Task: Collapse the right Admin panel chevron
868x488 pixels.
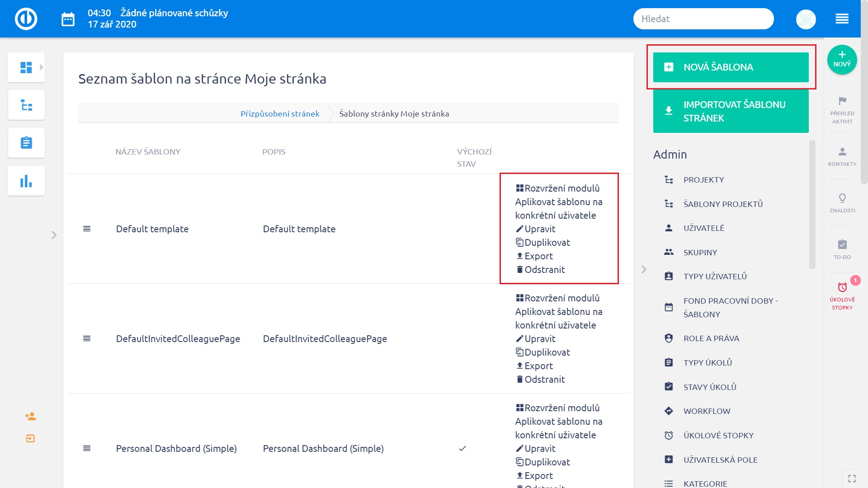Action: tap(644, 269)
